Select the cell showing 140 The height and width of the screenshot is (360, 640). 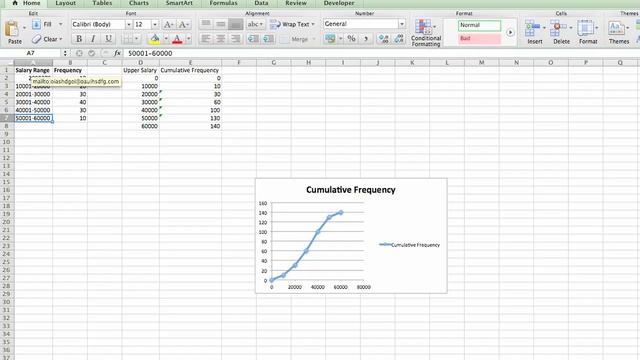(x=190, y=127)
